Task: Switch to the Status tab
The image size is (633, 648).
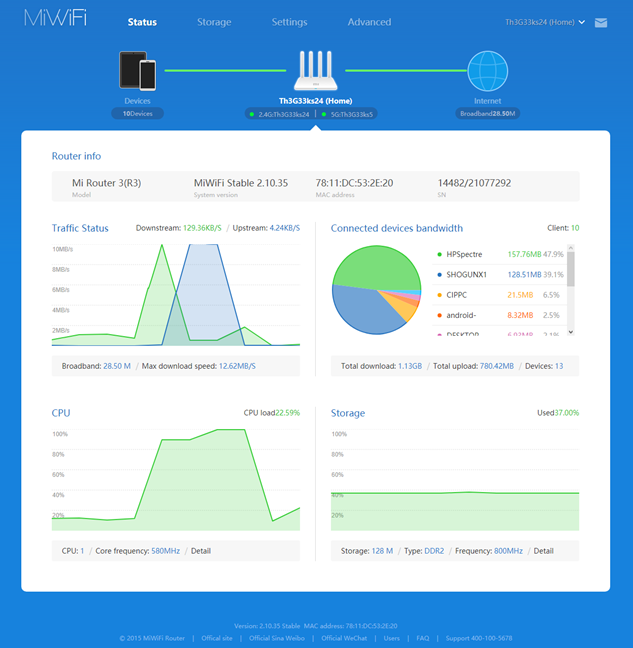Action: pos(142,22)
